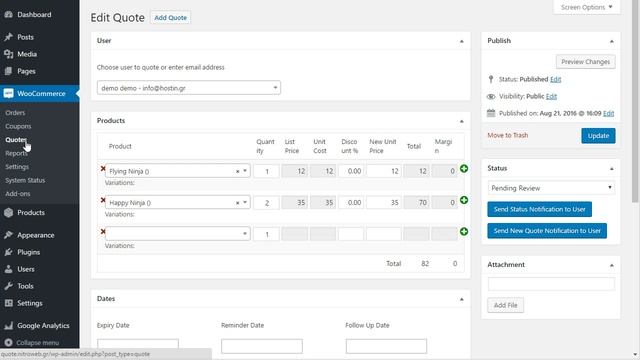Go to WooCommerce Coupons submenu
Screen dimensions: 640x360
18,127
